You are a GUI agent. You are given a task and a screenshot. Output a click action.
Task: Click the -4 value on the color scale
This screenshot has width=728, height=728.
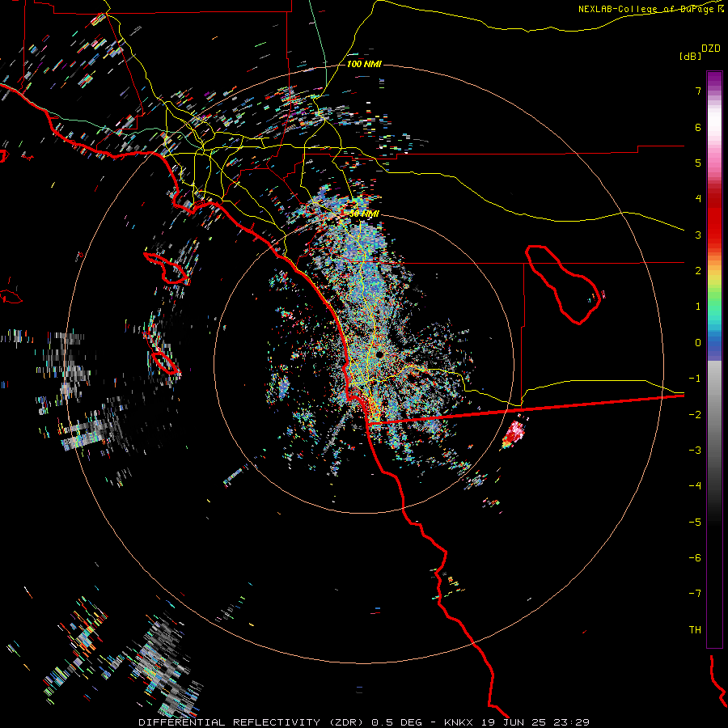pyautogui.click(x=695, y=486)
